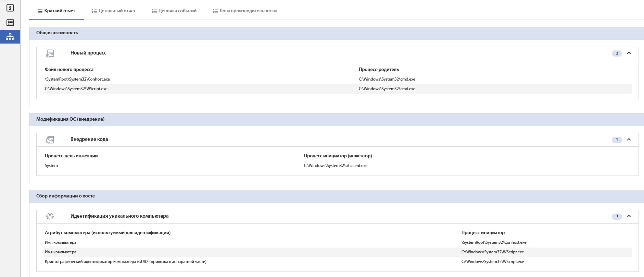Click the count badge for Новый процесс
Screen dimensions: 644x277
617,53
